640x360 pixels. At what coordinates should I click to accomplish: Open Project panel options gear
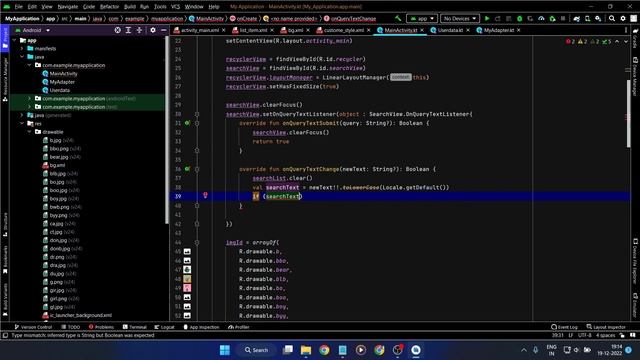153,30
